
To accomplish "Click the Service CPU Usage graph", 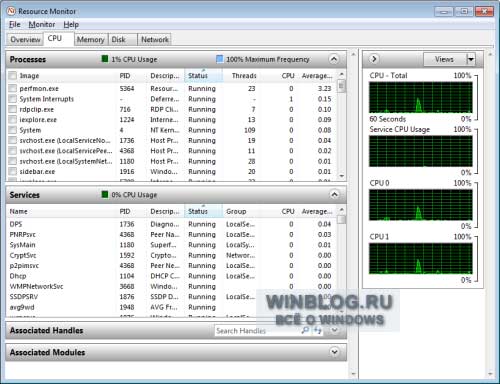I will tap(421, 151).
